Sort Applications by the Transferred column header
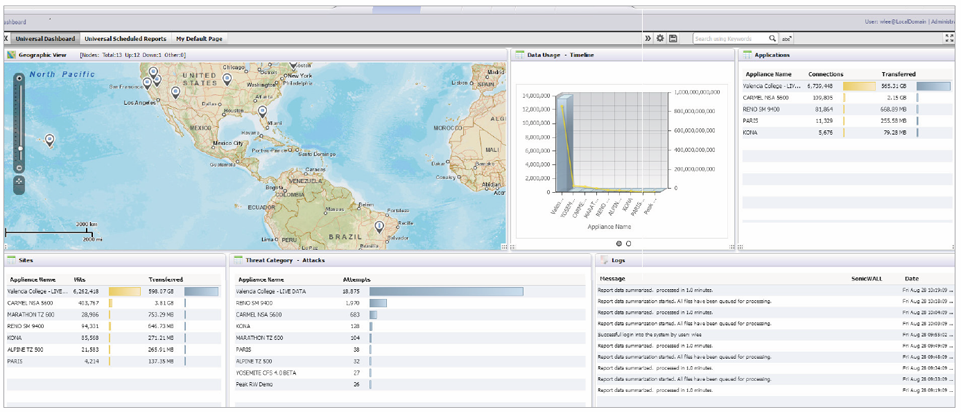The width and height of the screenshot is (961, 412). point(898,74)
